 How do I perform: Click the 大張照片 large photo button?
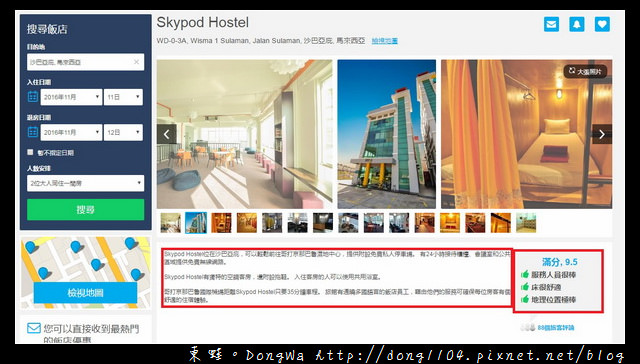(585, 71)
